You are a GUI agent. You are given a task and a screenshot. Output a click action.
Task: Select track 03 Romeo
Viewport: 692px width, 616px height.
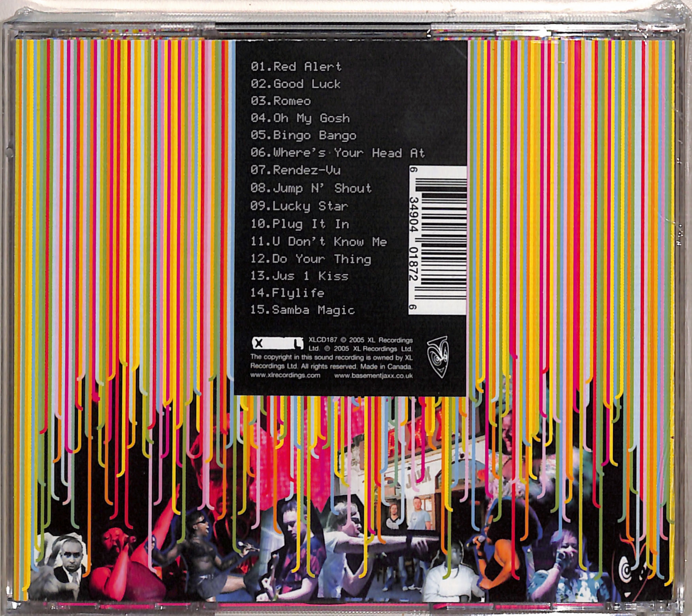pos(281,101)
